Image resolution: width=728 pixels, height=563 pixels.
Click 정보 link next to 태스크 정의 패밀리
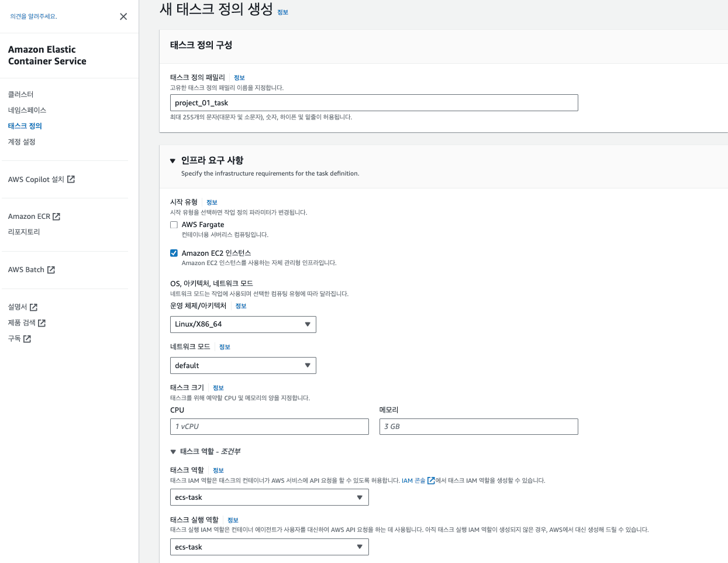239,78
